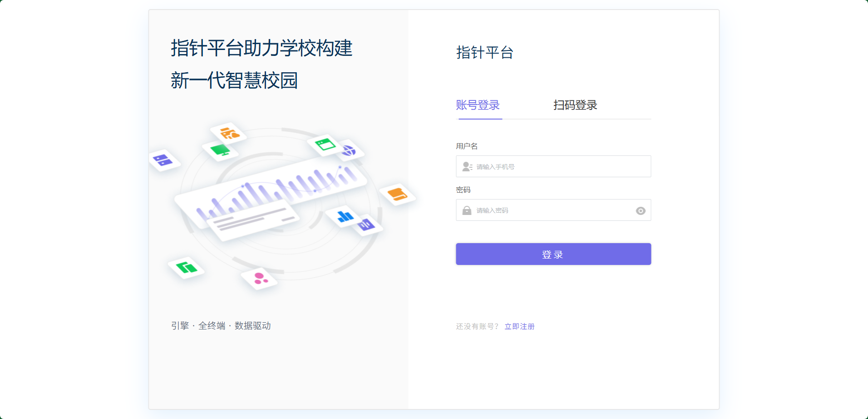The width and height of the screenshot is (868, 419).
Task: Click the green monitor icon in illustration
Action: [221, 150]
